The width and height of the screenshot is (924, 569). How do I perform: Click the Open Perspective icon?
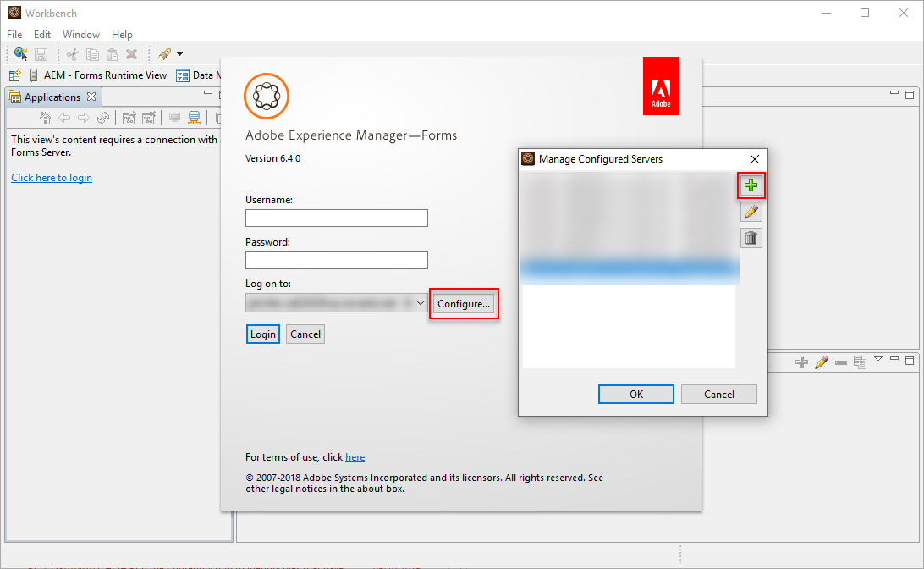click(14, 75)
